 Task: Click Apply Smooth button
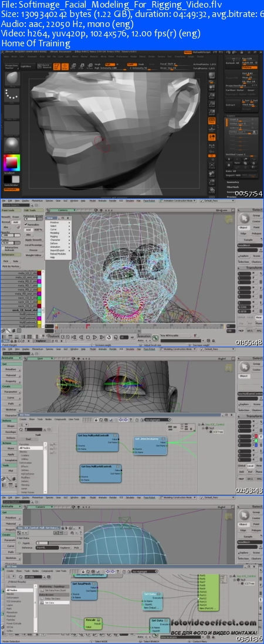pos(33,239)
